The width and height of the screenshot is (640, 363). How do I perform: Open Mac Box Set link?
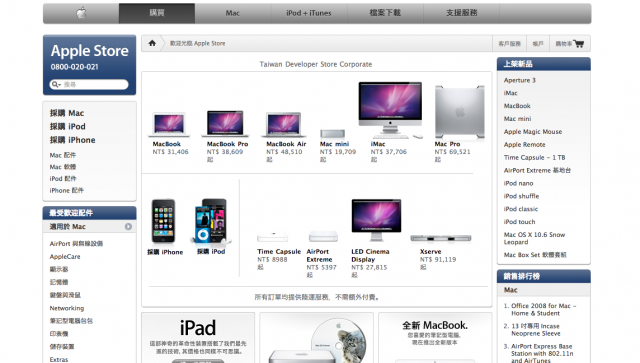(535, 255)
